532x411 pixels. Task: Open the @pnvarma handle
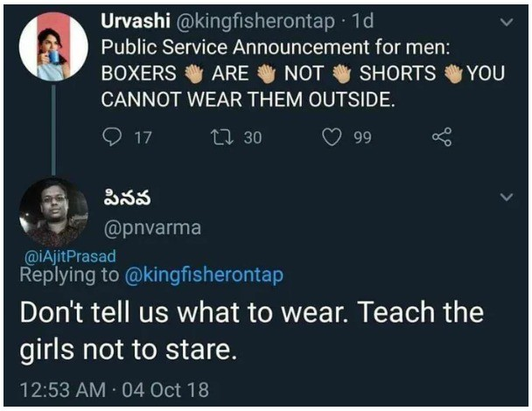click(x=152, y=227)
